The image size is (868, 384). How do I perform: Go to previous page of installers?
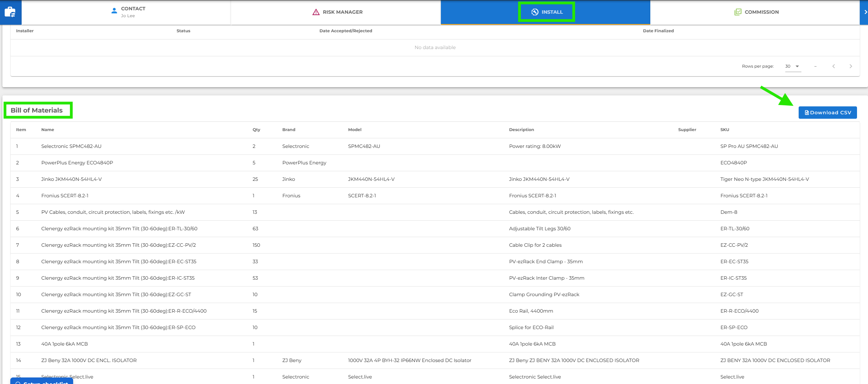pyautogui.click(x=833, y=66)
